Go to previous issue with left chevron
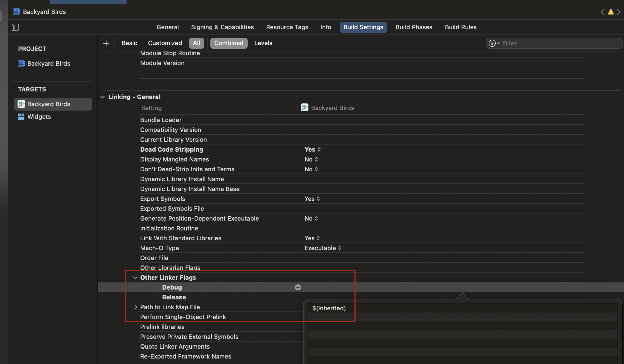The width and height of the screenshot is (624, 364). tap(603, 12)
